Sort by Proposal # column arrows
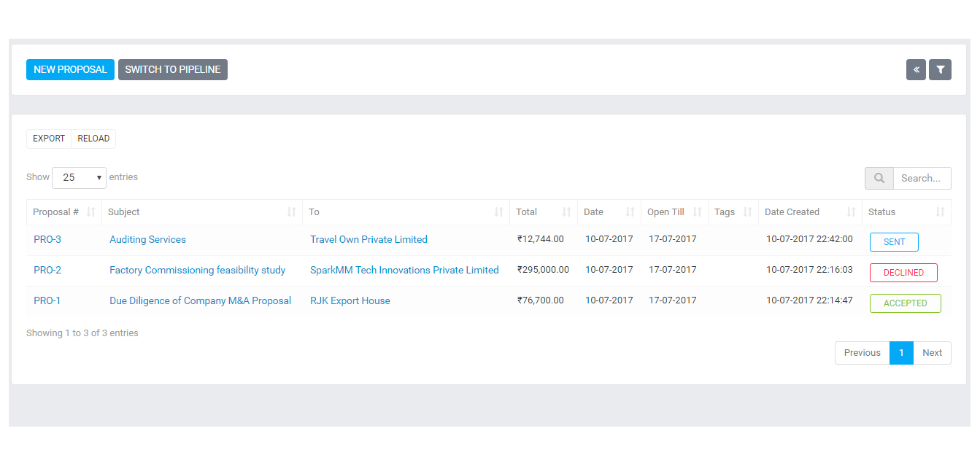 (x=91, y=212)
